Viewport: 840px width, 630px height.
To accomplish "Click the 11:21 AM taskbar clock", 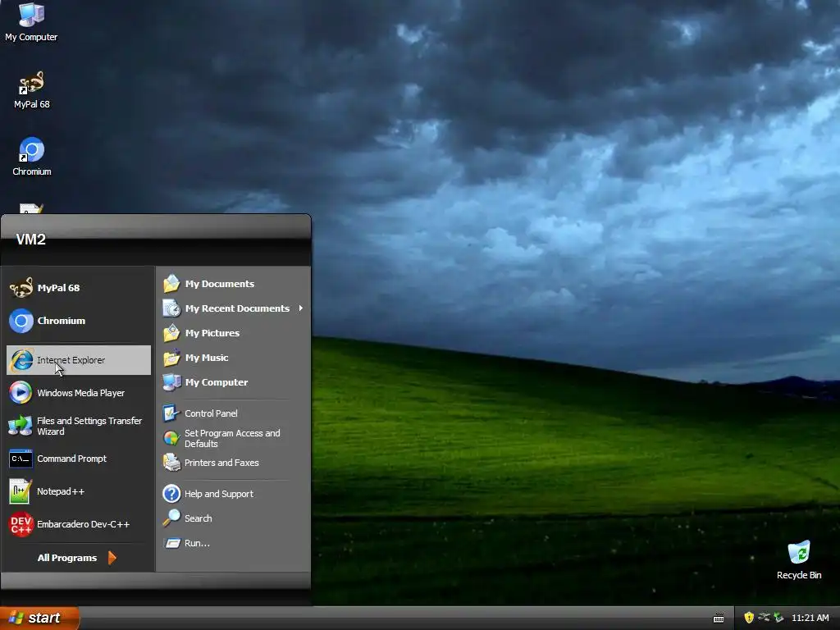I will (x=810, y=618).
